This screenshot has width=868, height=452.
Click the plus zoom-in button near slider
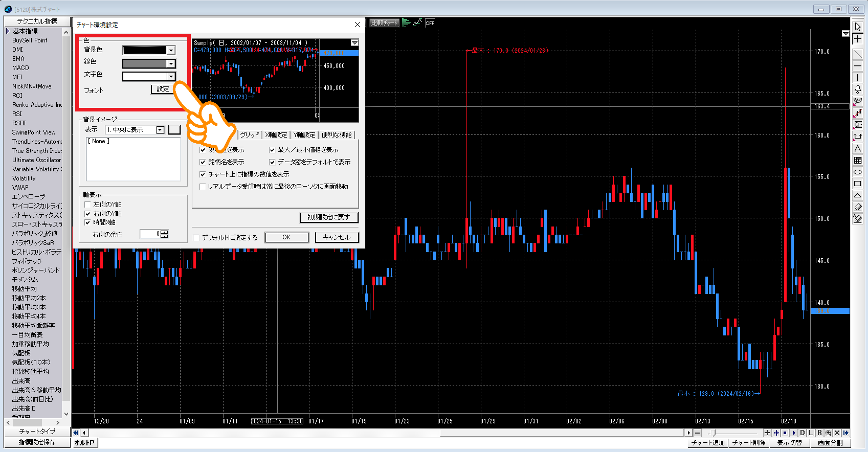click(767, 433)
